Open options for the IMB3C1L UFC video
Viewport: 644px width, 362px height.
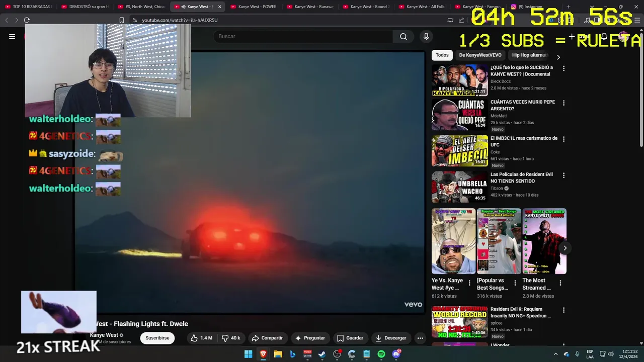click(563, 139)
